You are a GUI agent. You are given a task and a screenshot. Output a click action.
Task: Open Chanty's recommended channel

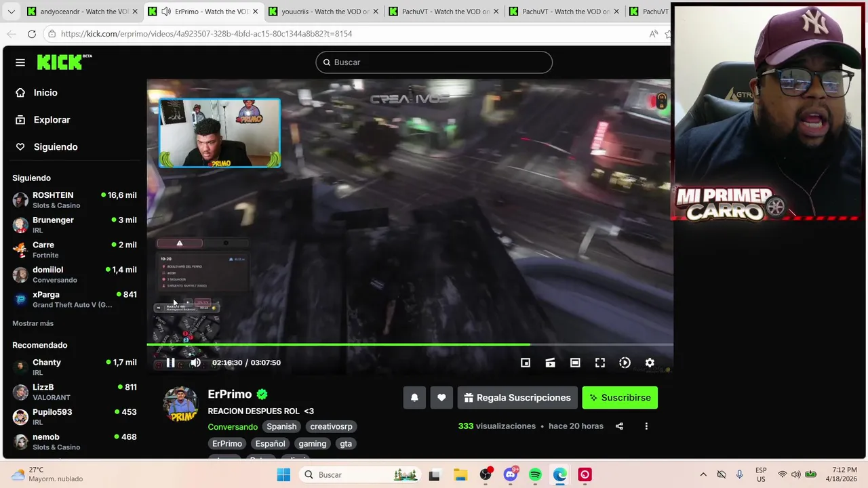(x=75, y=367)
